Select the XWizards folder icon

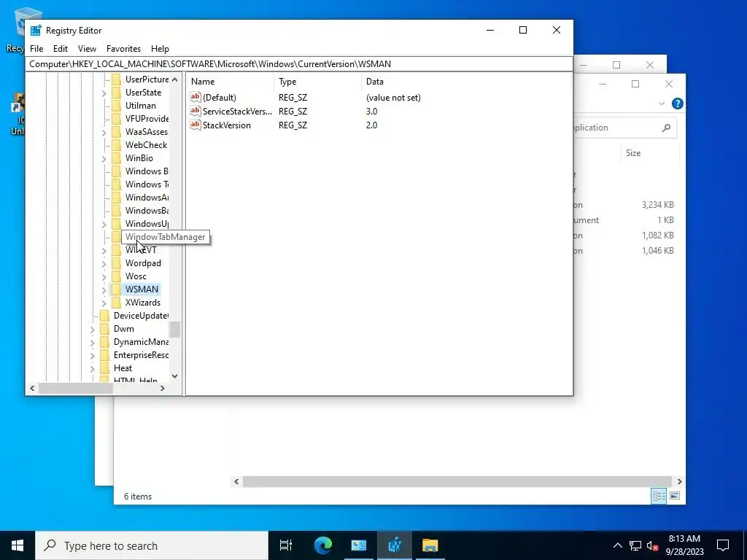point(116,303)
